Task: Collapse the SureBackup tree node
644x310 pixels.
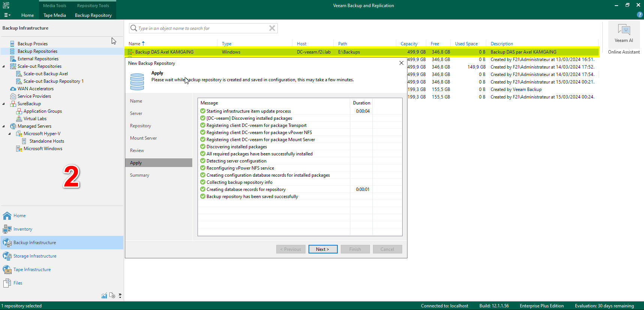Action: [x=4, y=104]
